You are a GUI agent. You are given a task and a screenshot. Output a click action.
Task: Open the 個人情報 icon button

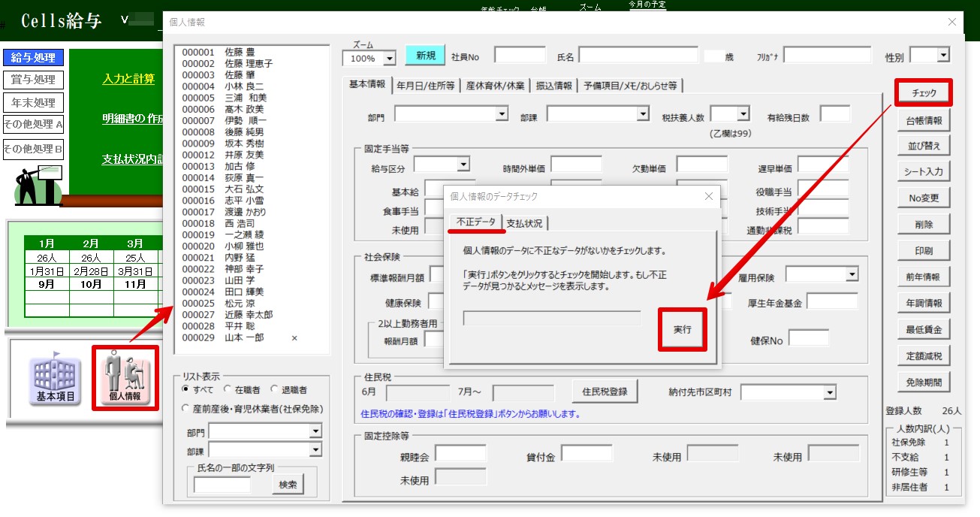125,377
